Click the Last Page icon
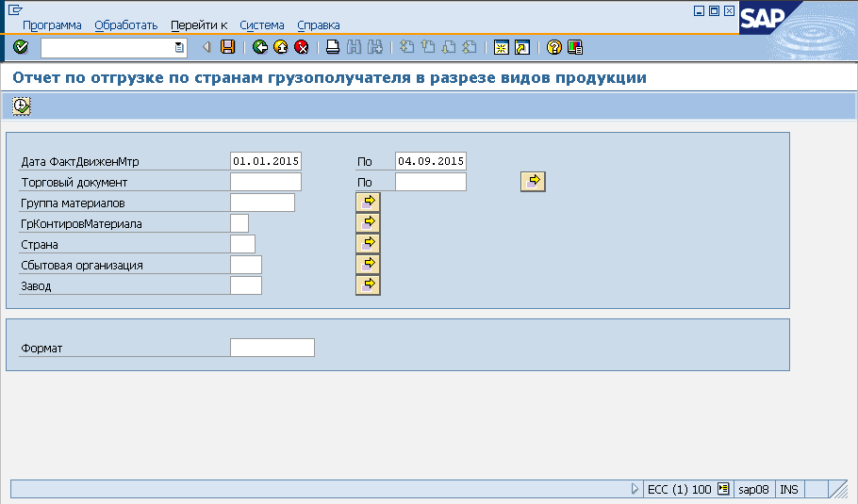 coord(470,47)
